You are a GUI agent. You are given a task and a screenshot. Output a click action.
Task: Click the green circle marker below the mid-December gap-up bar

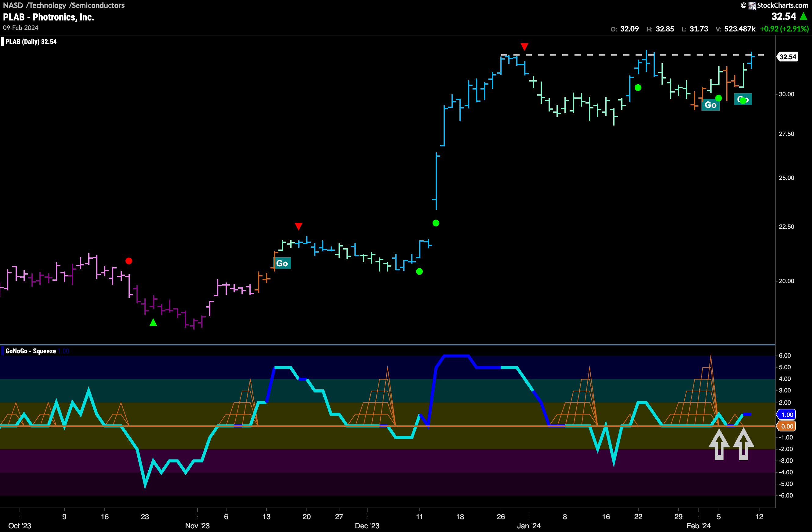(436, 223)
